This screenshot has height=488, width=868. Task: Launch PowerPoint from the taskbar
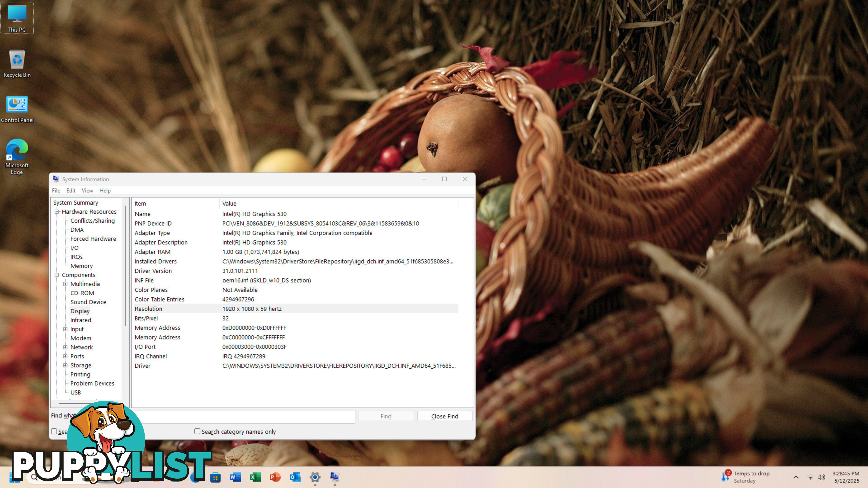275,477
